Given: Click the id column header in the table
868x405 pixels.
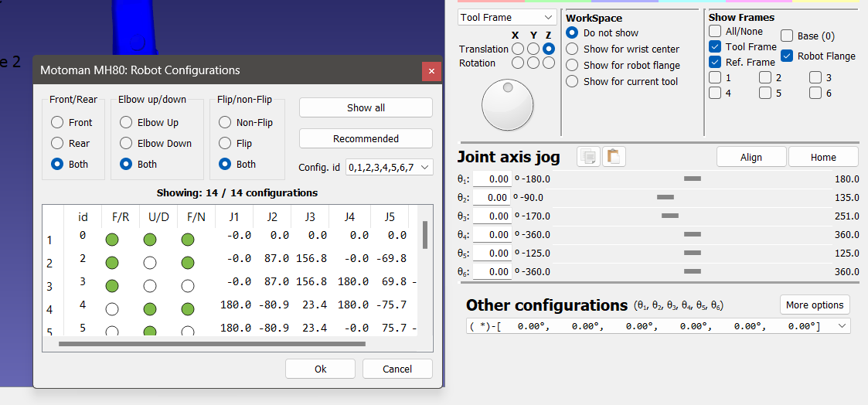Looking at the screenshot, I should click(x=83, y=216).
